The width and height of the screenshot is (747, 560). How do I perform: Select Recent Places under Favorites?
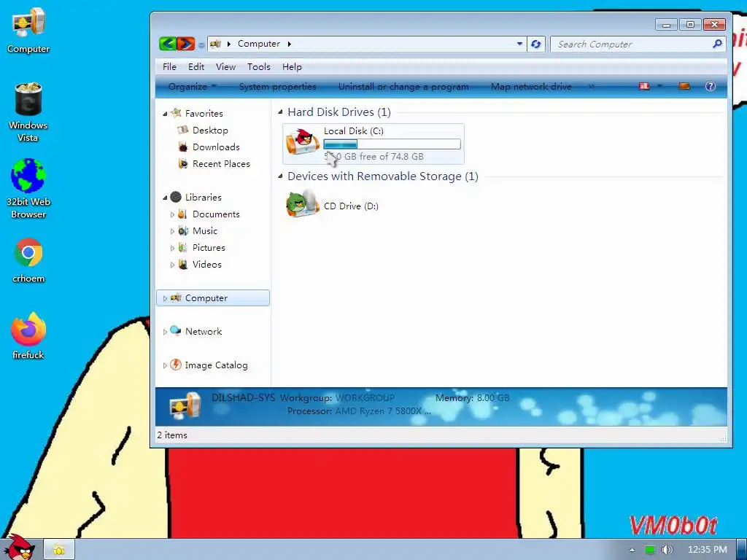point(221,164)
